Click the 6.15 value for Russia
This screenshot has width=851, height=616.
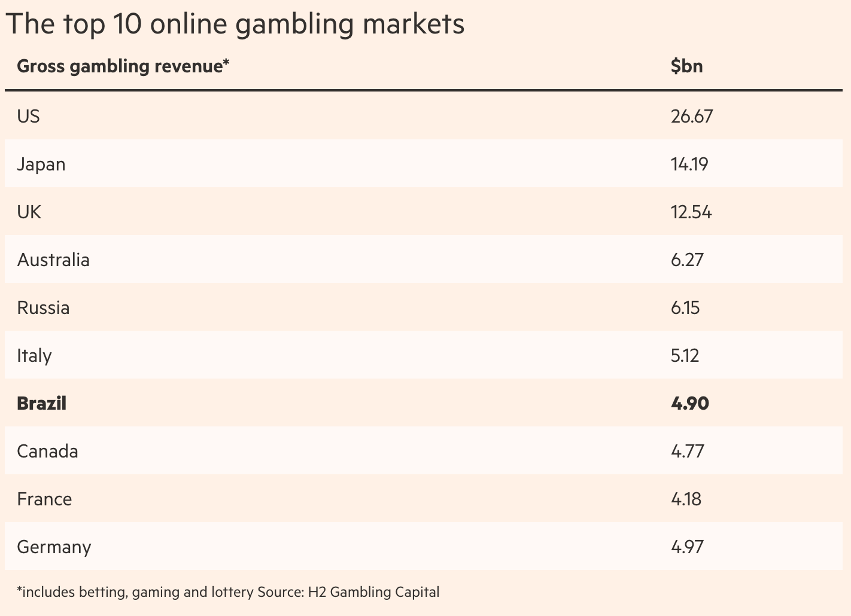point(685,307)
